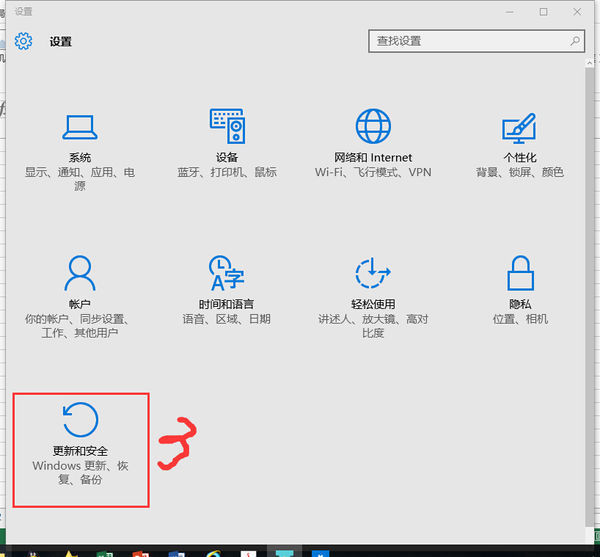Open the 网络和 Internet settings tile

click(x=373, y=143)
